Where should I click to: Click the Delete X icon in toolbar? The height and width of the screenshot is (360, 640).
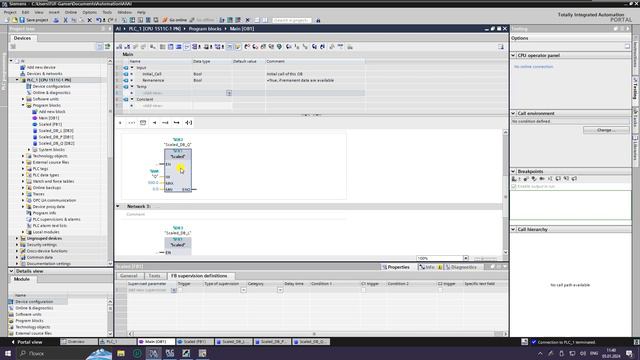coord(90,20)
